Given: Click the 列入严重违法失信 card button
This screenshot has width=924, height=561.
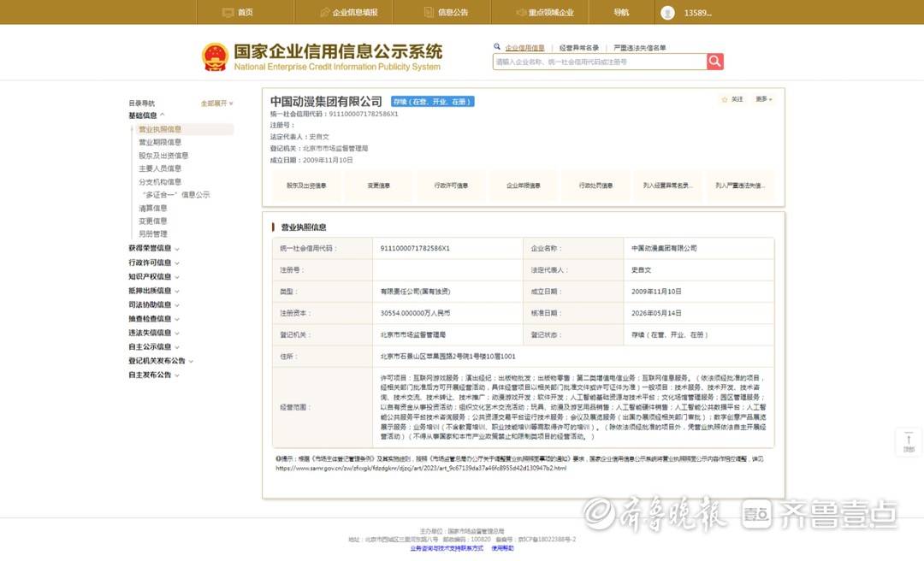Looking at the screenshot, I should coord(740,186).
